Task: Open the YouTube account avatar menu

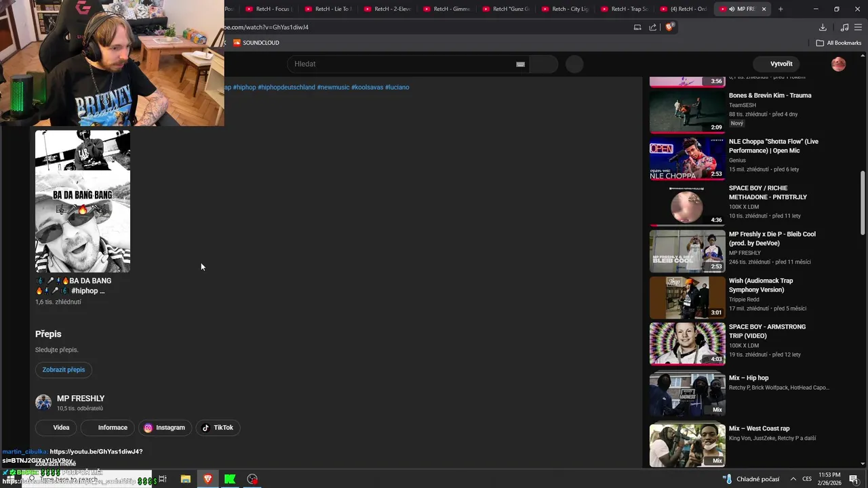Action: click(x=839, y=64)
